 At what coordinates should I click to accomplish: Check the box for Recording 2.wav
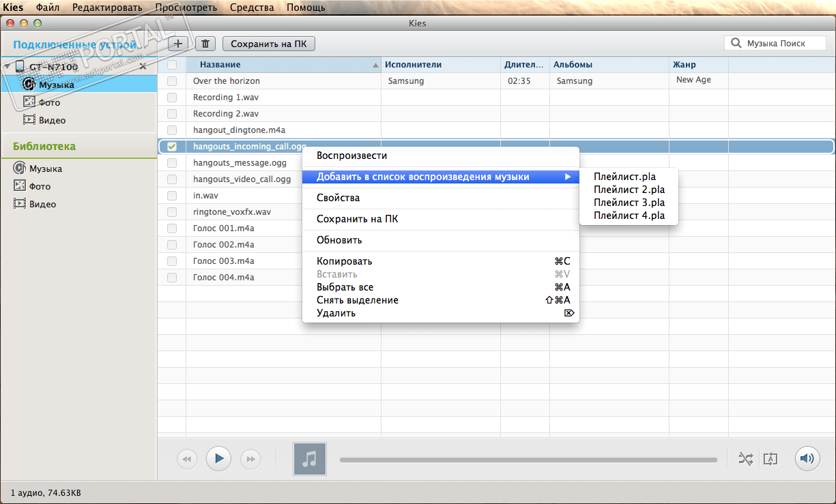[x=172, y=114]
